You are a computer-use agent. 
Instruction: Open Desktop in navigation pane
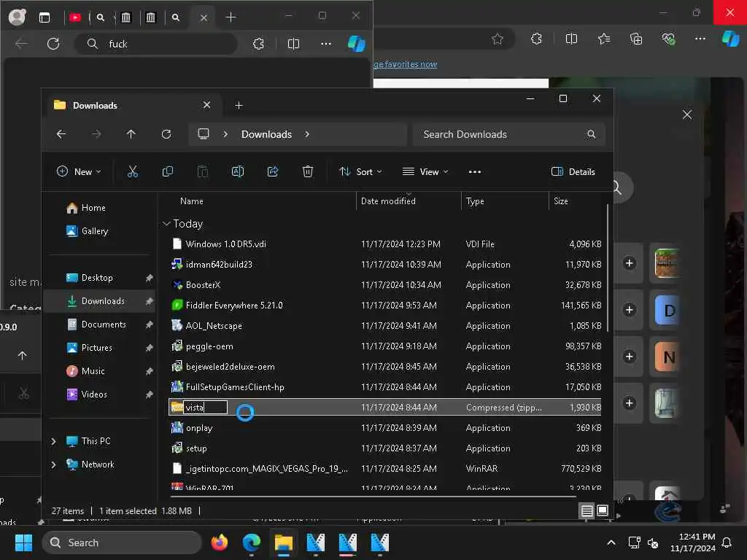pos(97,278)
